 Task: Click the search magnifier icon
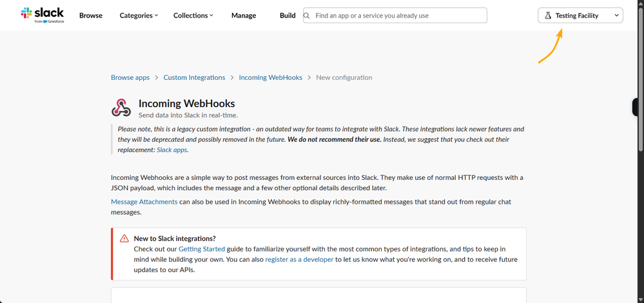coord(307,15)
